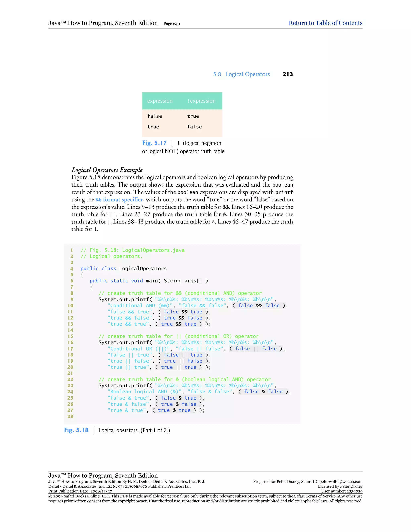Click the Fig. 5.18 caption label
Screen dimensions: 411x532
pos(76,430)
